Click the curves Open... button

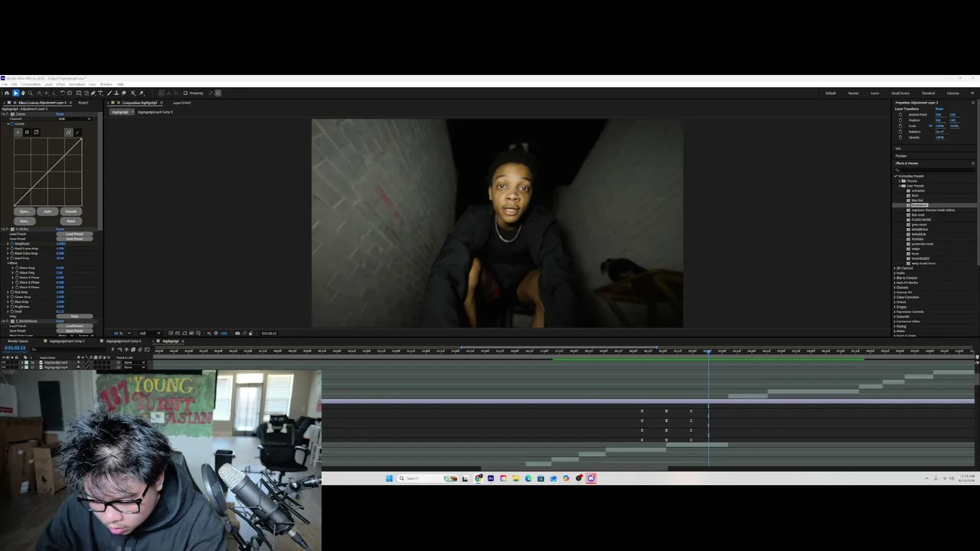point(24,212)
